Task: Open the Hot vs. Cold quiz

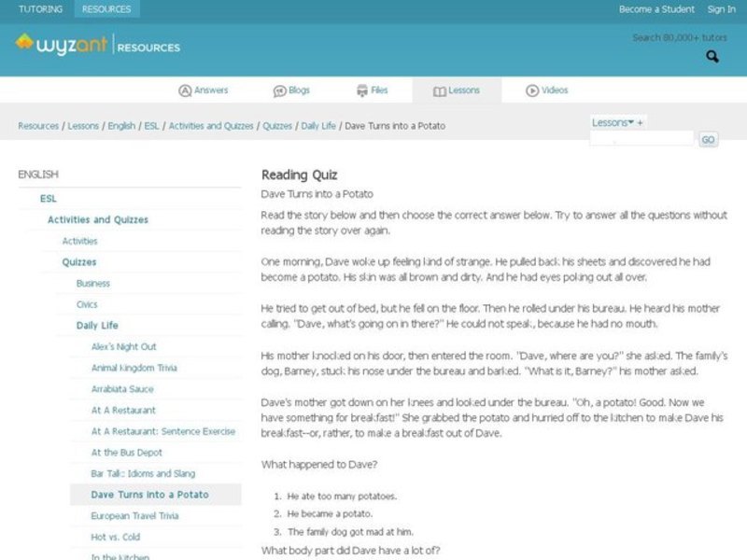Action: [x=115, y=538]
